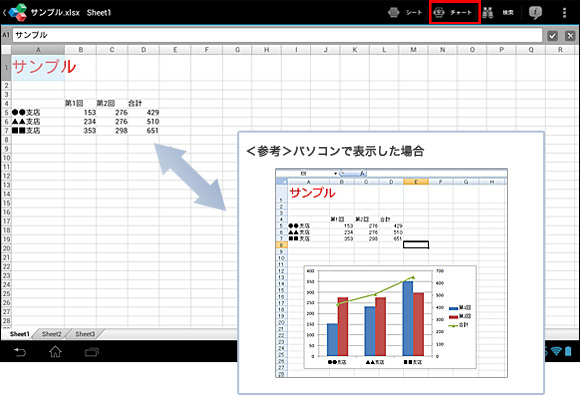Select the ▲▲支店 row label cell

38,121
